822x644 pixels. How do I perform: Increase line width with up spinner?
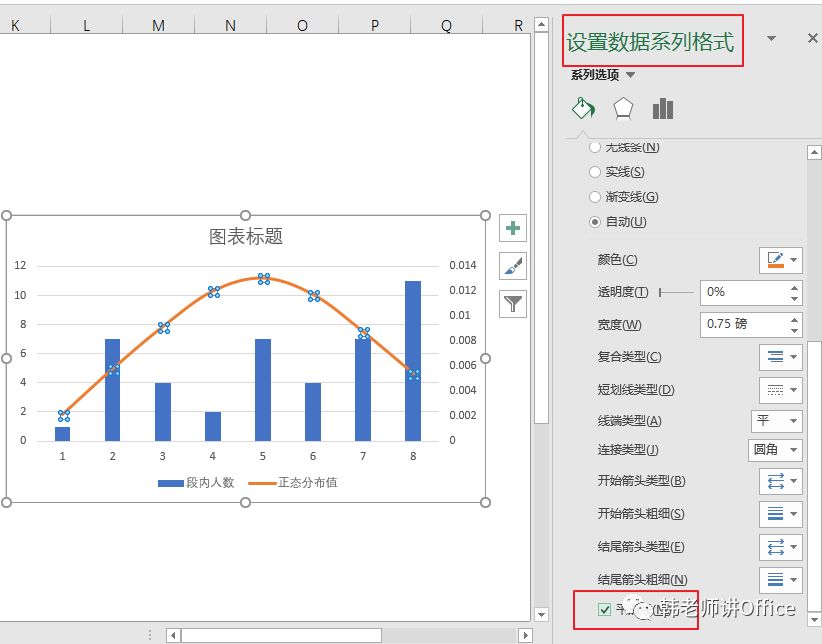tap(794, 319)
